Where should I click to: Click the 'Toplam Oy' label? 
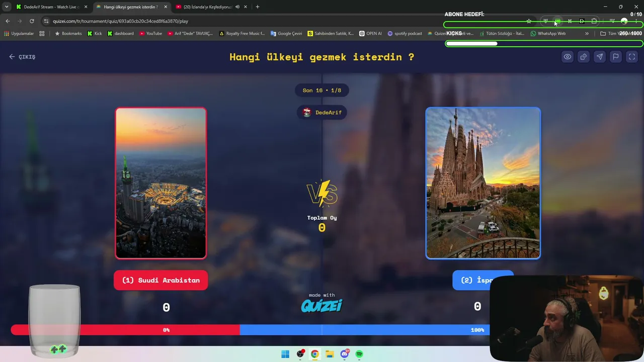coord(322,218)
